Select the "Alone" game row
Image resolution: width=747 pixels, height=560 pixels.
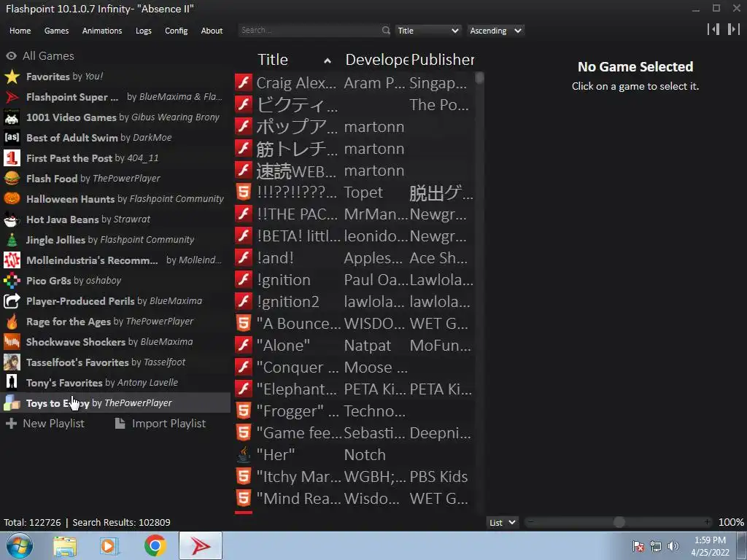point(355,345)
